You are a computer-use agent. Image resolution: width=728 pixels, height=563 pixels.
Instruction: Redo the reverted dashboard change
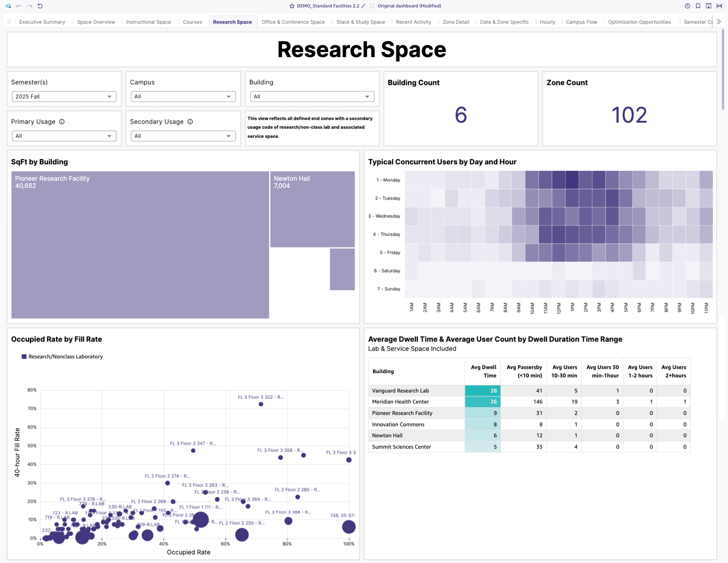tap(29, 6)
